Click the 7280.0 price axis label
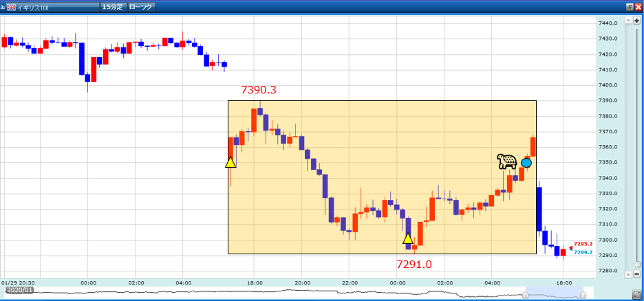Viewport: 644px width, 301px height. click(x=608, y=271)
